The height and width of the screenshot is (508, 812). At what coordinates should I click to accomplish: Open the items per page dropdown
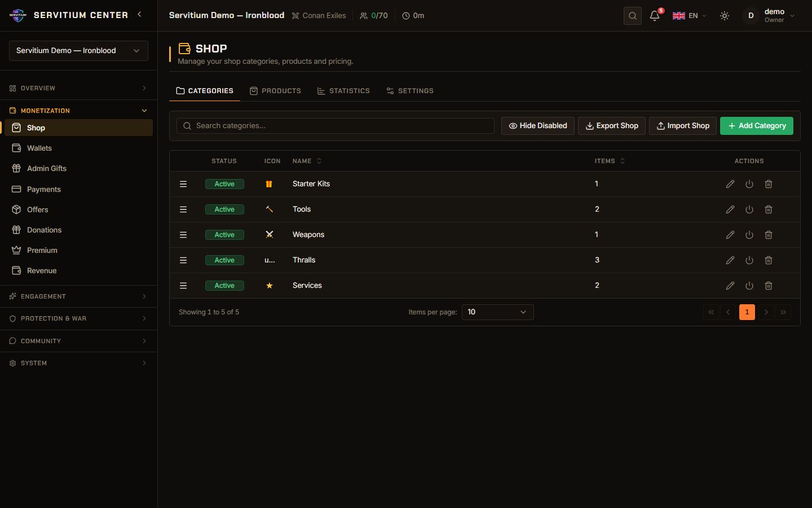497,312
